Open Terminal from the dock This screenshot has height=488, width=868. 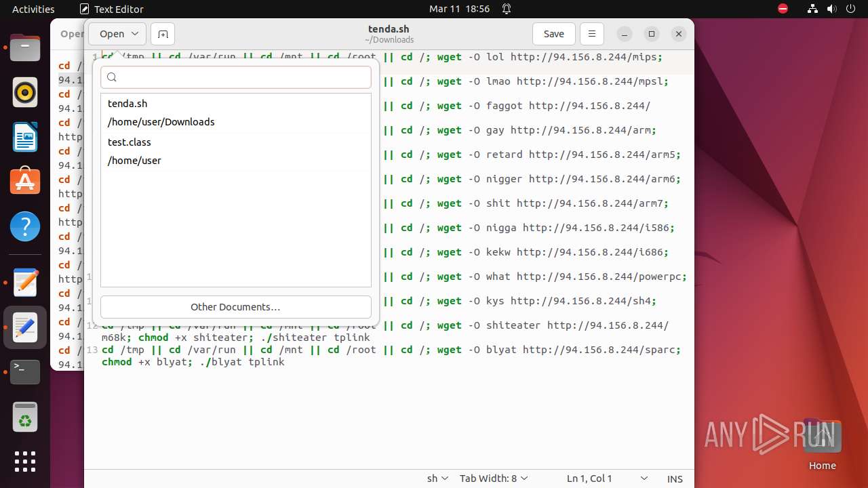[25, 372]
